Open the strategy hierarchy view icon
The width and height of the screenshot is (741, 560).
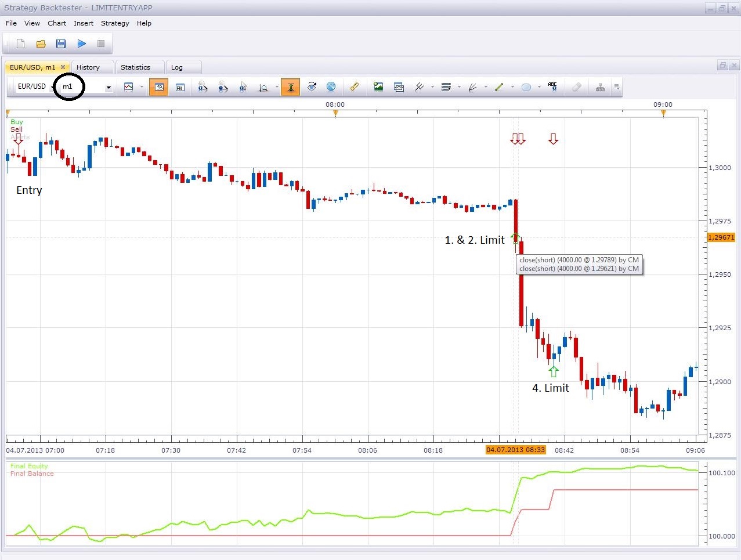[600, 86]
